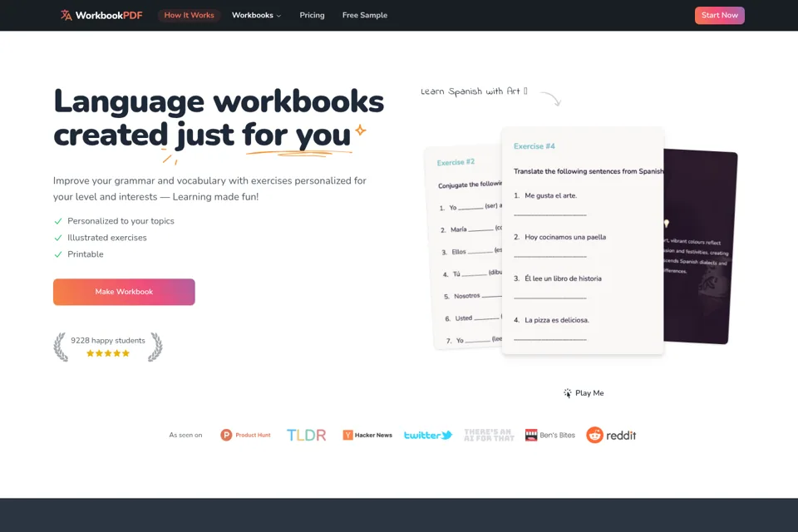Click the "Hoy cocinamos una paella" sentence
Image resolution: width=798 pixels, height=532 pixels.
565,237
